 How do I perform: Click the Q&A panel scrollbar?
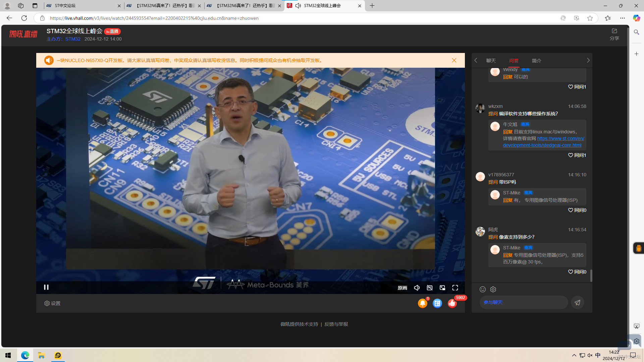tap(591, 276)
